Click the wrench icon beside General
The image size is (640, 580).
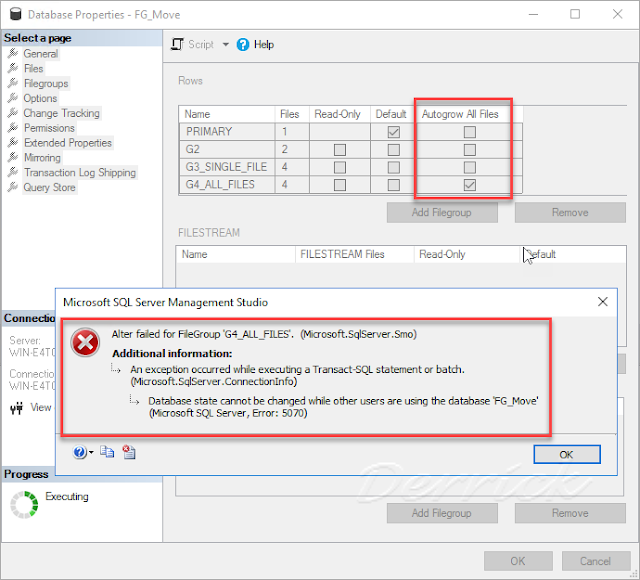pos(13,53)
